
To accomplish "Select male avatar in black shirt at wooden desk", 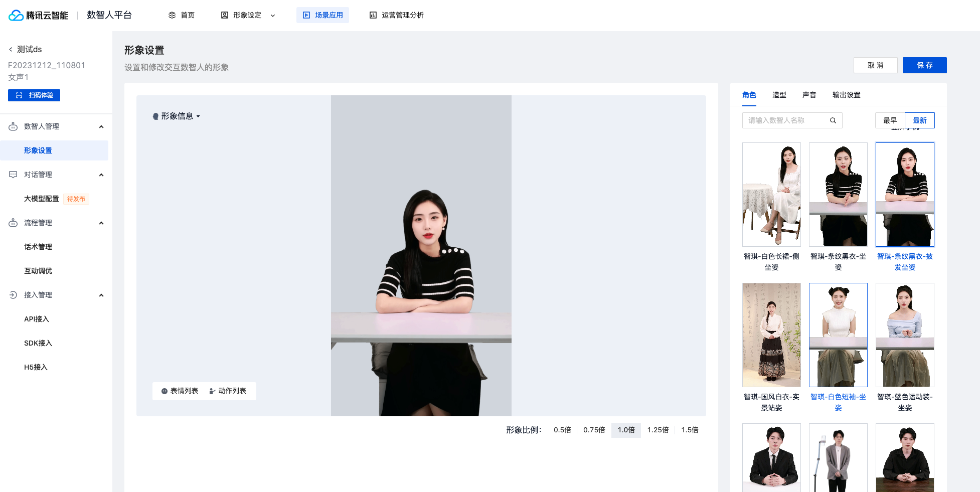I will [x=905, y=457].
